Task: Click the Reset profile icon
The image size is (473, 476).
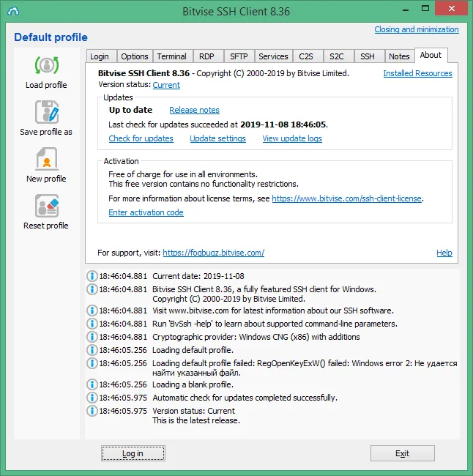Action: pos(46,206)
